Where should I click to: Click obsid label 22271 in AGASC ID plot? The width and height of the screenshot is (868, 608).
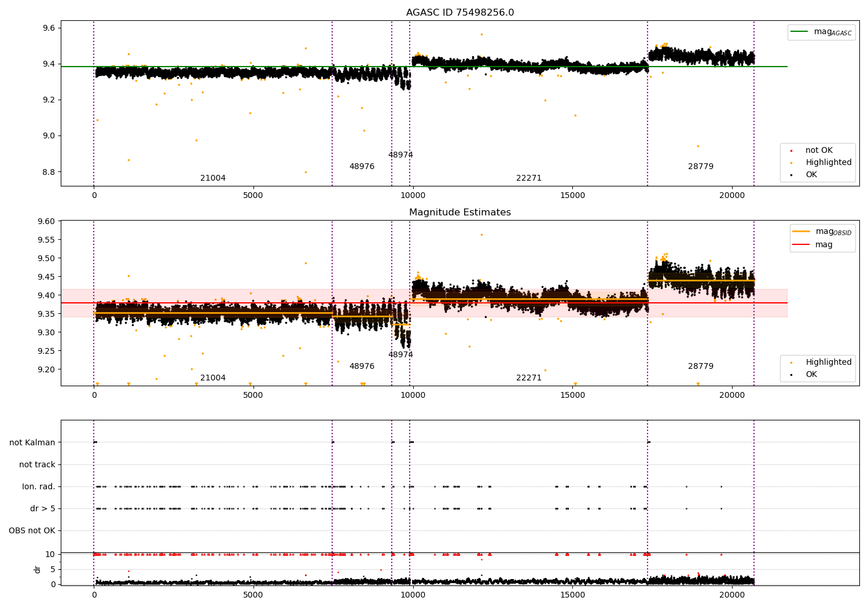pyautogui.click(x=529, y=178)
